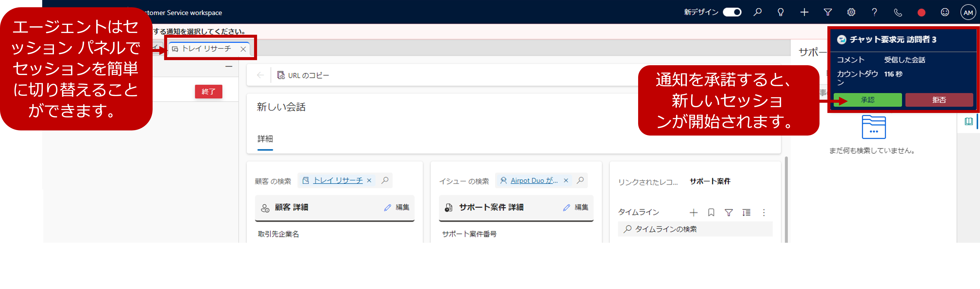The width and height of the screenshot is (980, 289).
Task: Open the トレイ リサーチ customer link
Action: click(337, 180)
